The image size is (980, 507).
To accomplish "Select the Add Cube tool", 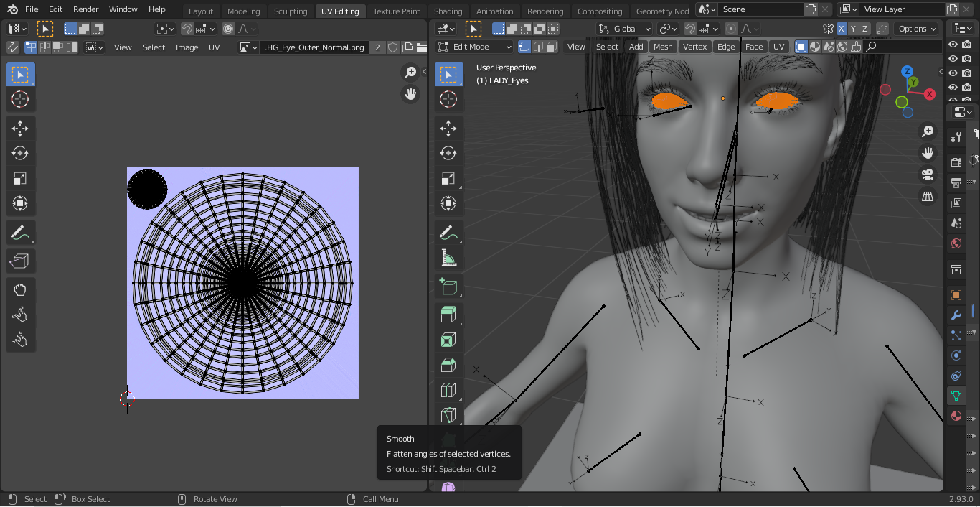I will [448, 287].
